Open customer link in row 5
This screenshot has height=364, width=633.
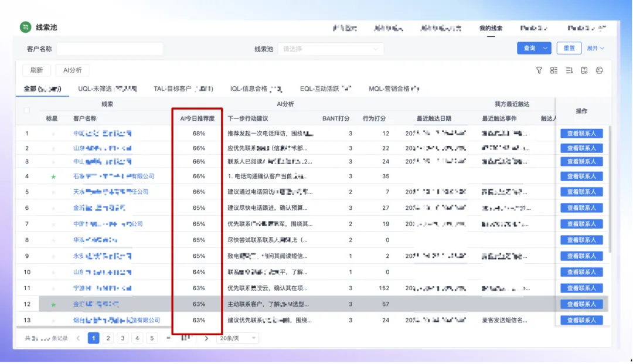pyautogui.click(x=111, y=192)
